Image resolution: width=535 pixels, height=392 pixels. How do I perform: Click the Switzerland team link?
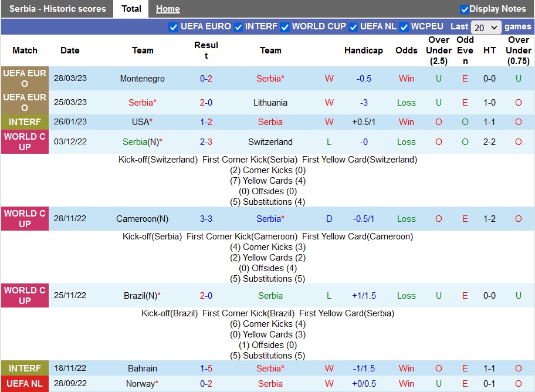pyautogui.click(x=270, y=142)
